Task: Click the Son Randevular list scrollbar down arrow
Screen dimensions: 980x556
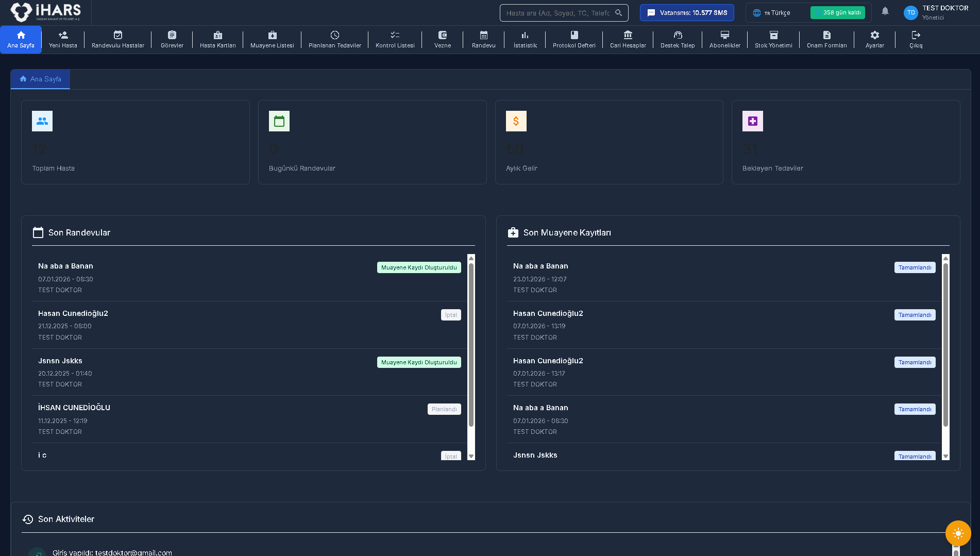Action: click(x=471, y=457)
